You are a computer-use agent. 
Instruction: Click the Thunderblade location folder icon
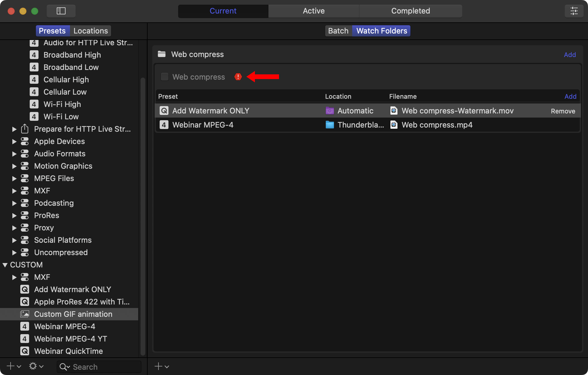point(330,125)
